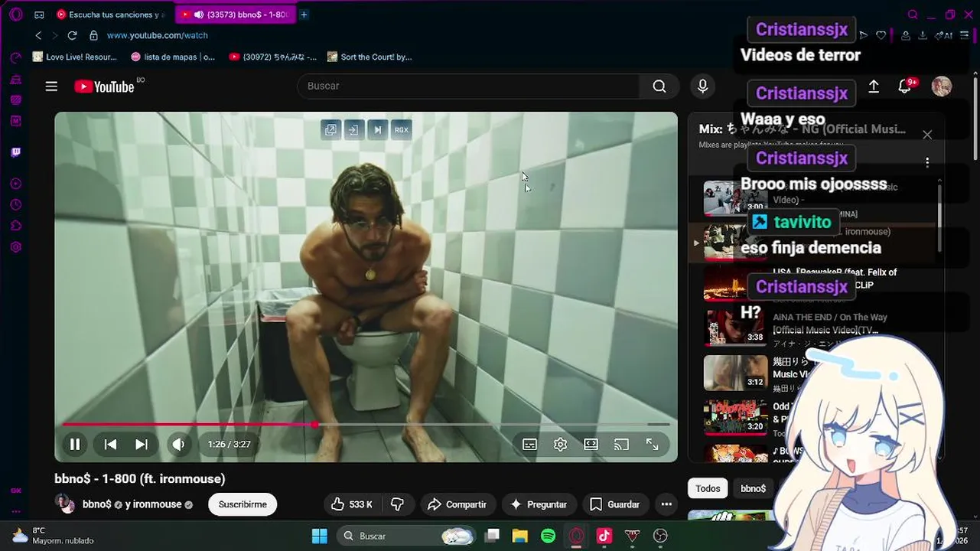Skip to next video in mix
980x551 pixels.
142,444
